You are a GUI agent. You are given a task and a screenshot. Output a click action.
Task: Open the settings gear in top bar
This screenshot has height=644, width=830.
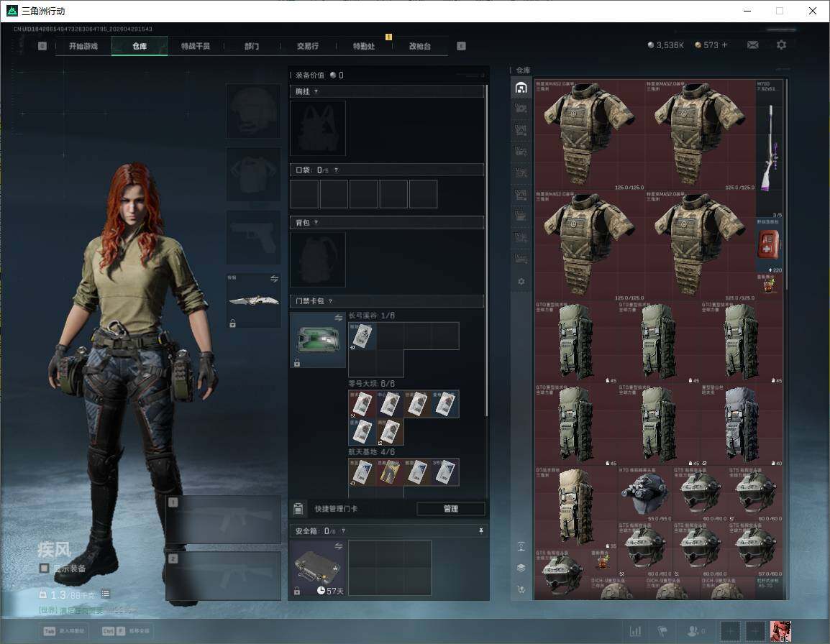[781, 45]
